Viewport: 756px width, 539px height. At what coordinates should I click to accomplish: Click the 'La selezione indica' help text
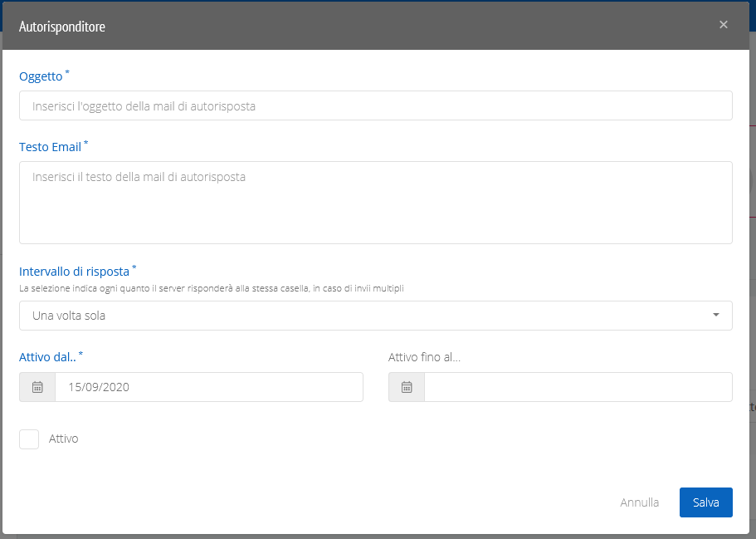(x=212, y=288)
